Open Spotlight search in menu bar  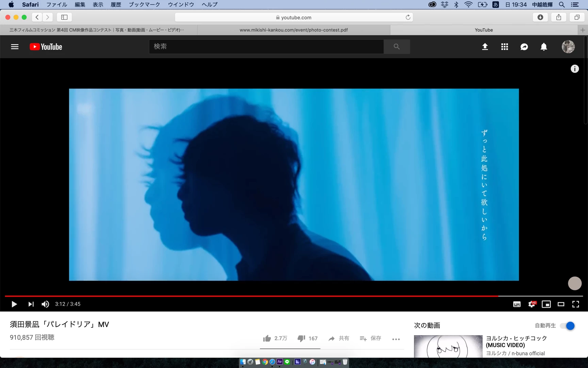(562, 4)
